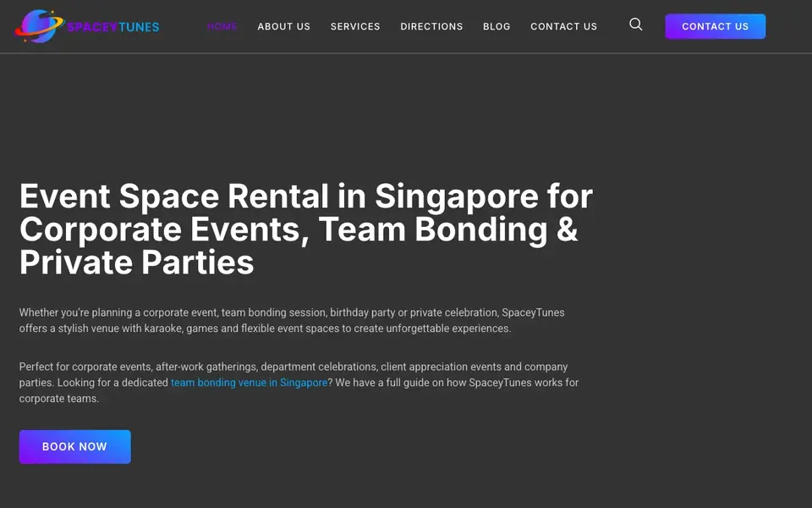Click the SpaceyTunes planet logo
This screenshot has height=508, width=812.
87,26
